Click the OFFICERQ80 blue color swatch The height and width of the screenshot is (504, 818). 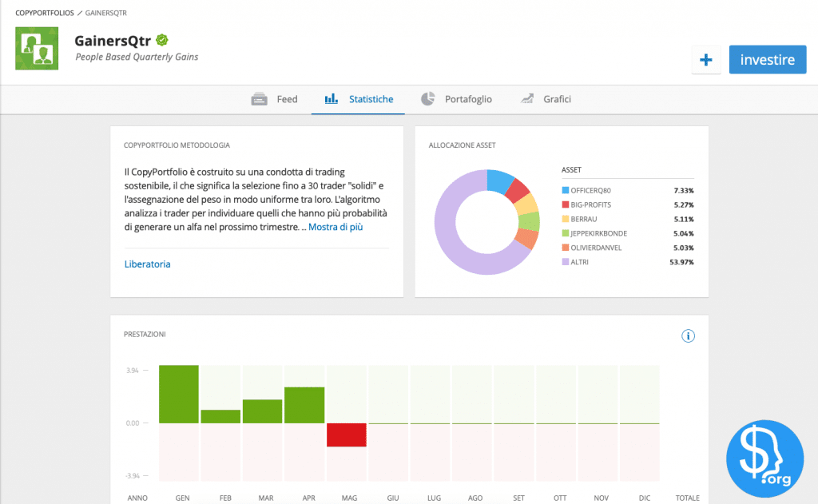pyautogui.click(x=565, y=190)
